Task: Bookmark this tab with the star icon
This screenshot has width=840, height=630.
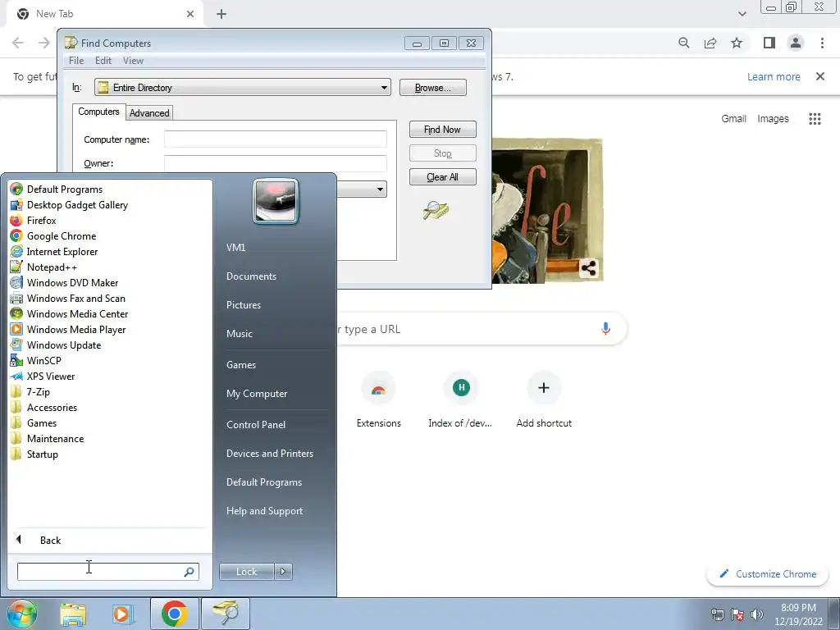Action: point(737,43)
